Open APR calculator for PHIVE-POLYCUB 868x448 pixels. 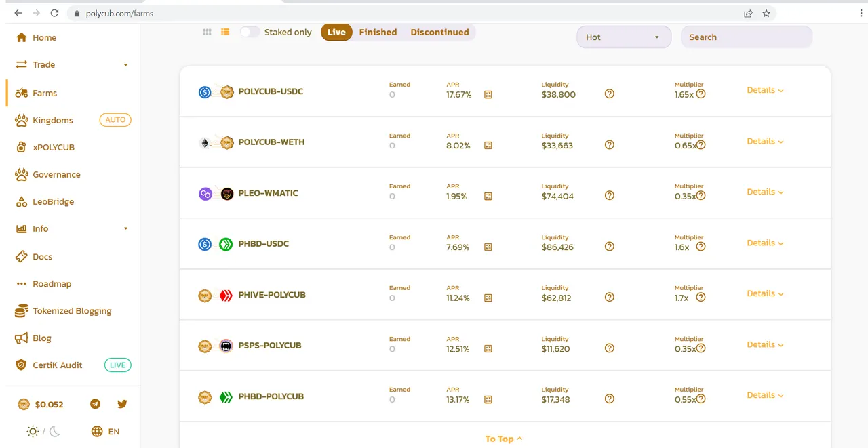coord(488,298)
